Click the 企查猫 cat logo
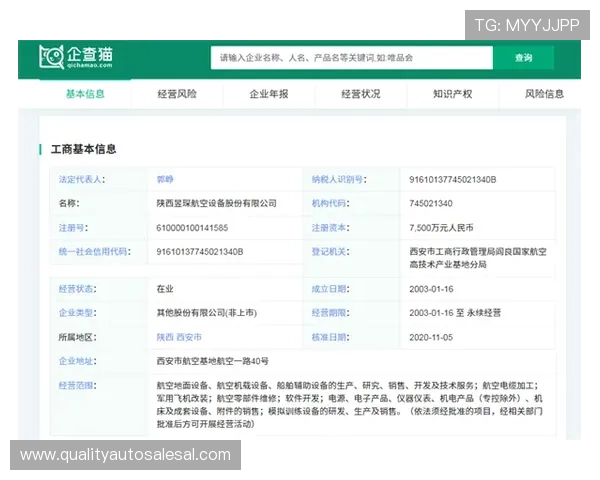 pyautogui.click(x=76, y=57)
